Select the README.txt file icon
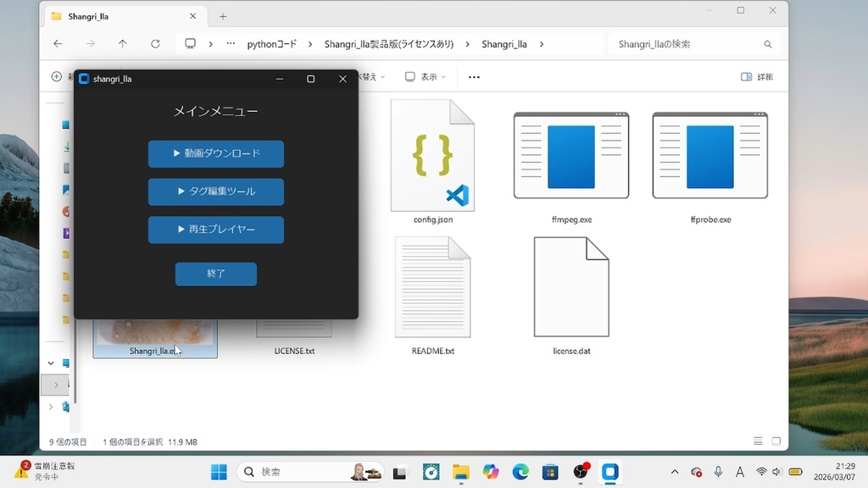868x488 pixels. (432, 287)
